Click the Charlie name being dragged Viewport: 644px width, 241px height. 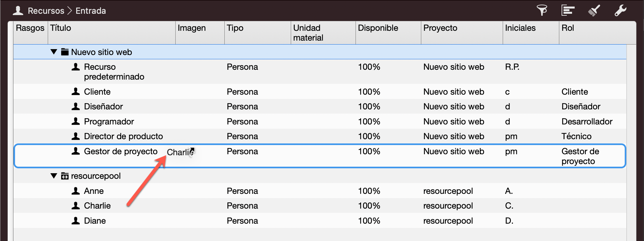[179, 152]
